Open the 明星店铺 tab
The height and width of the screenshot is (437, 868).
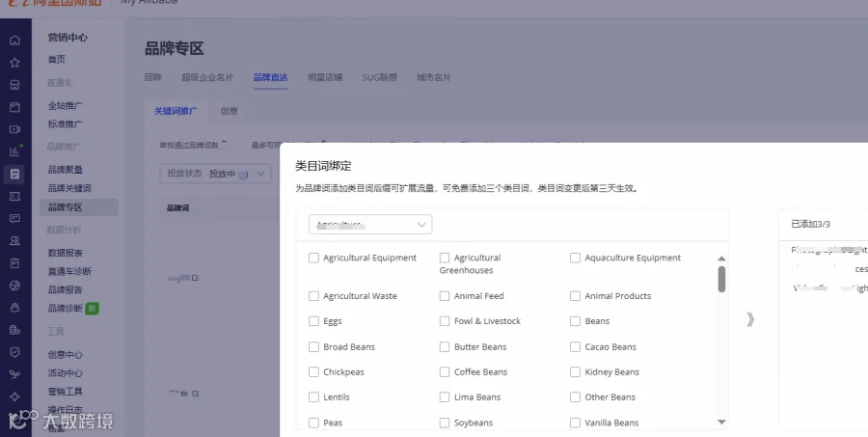[x=326, y=77]
